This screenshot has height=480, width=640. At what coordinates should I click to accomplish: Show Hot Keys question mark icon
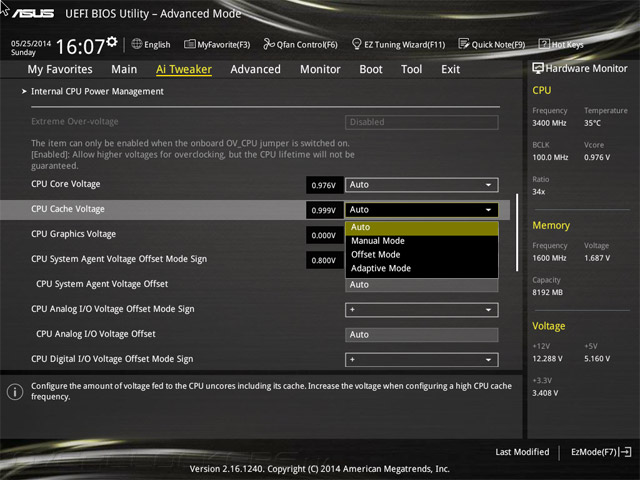point(544,44)
